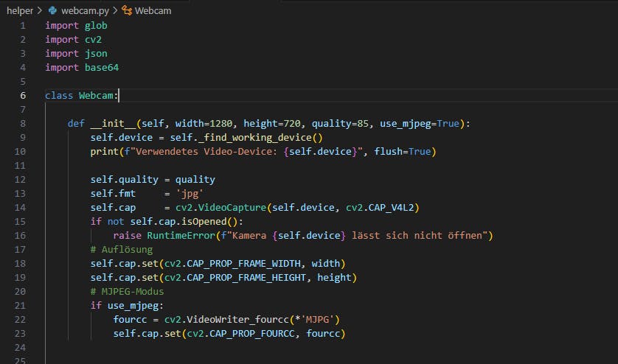Click the Python file icon in breadcrumb
The image size is (618, 364).
pos(52,10)
